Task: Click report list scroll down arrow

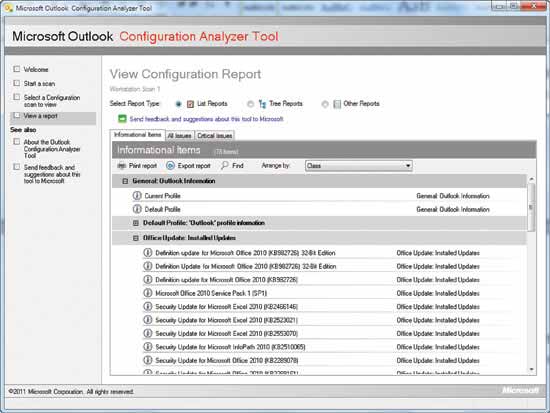Action: click(x=531, y=369)
